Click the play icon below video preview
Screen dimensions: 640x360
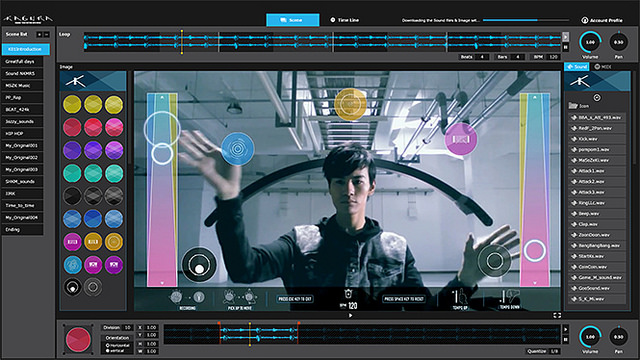click(350, 315)
